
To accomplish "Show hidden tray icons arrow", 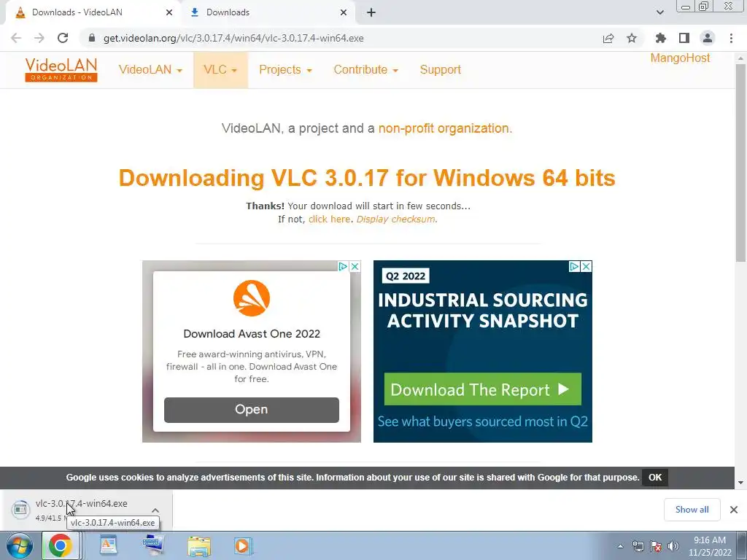I will (x=620, y=547).
